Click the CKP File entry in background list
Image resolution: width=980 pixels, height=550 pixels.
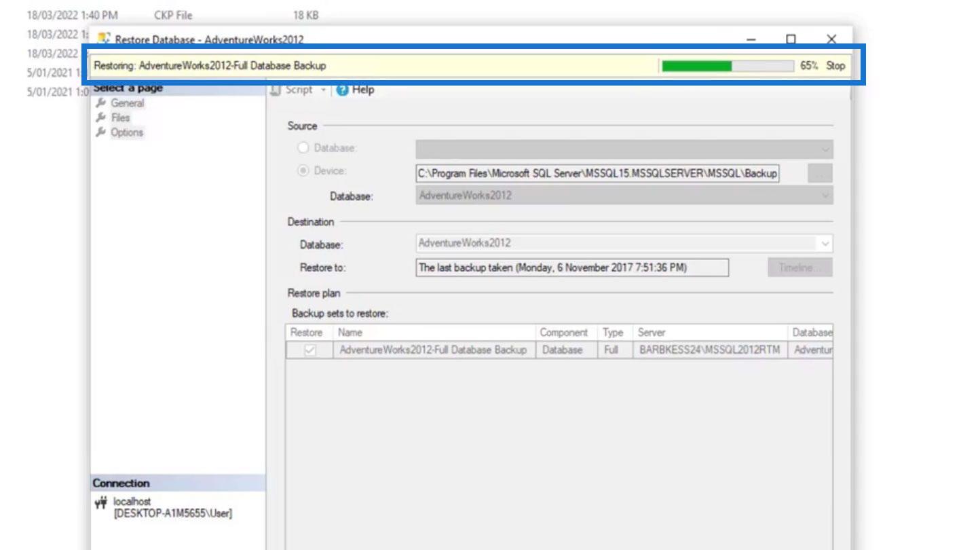point(173,14)
